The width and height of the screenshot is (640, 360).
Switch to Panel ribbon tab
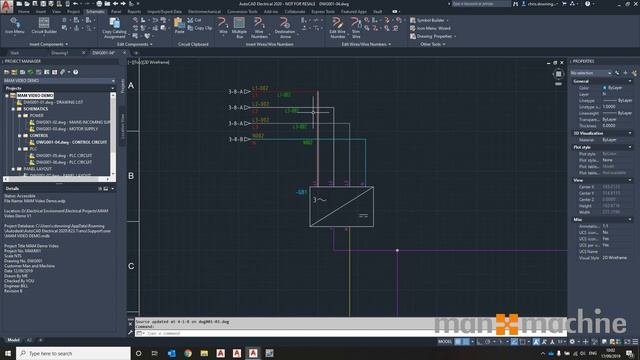[x=116, y=11]
